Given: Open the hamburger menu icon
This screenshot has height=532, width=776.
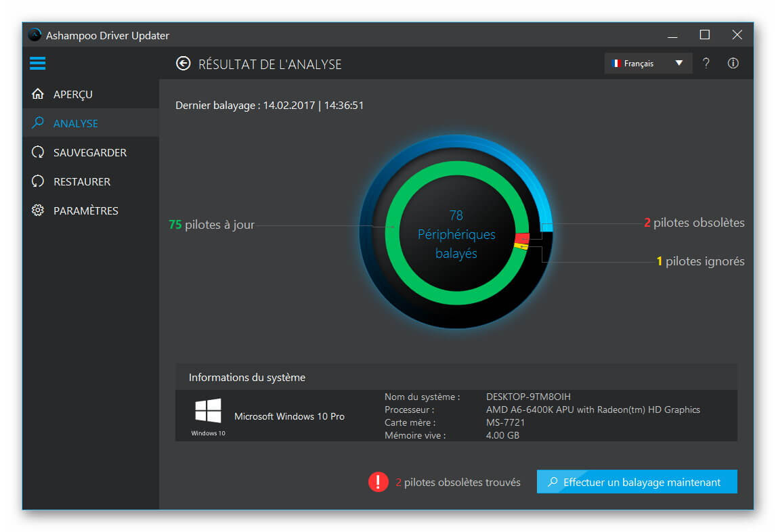Looking at the screenshot, I should pos(38,64).
